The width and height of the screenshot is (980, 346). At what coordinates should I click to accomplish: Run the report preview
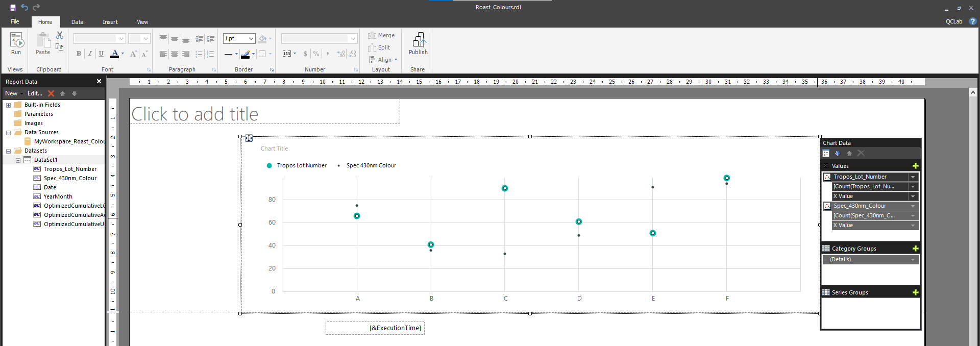coord(16,43)
